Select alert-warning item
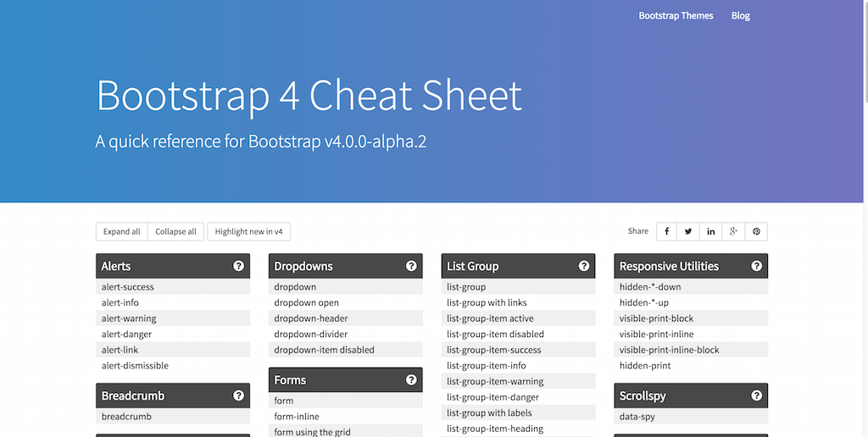 (173, 318)
